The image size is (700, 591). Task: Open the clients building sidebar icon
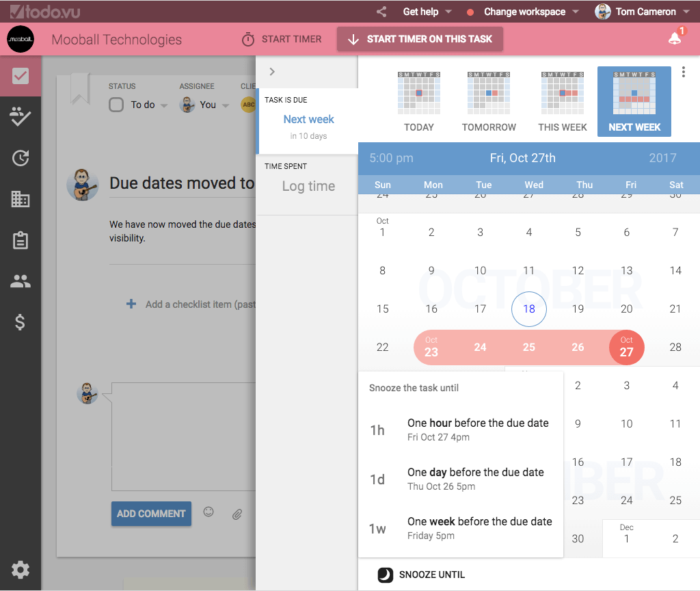pos(21,199)
